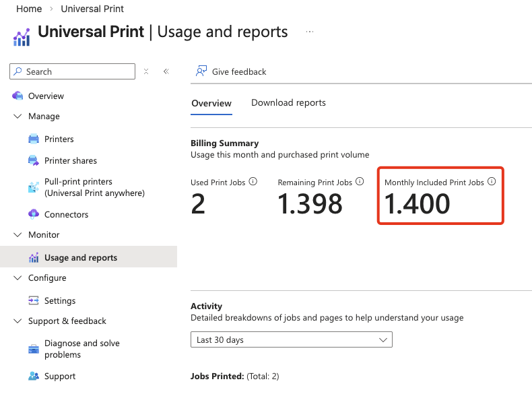Show info for Remaining Print Jobs
This screenshot has width=532, height=394.
[360, 182]
